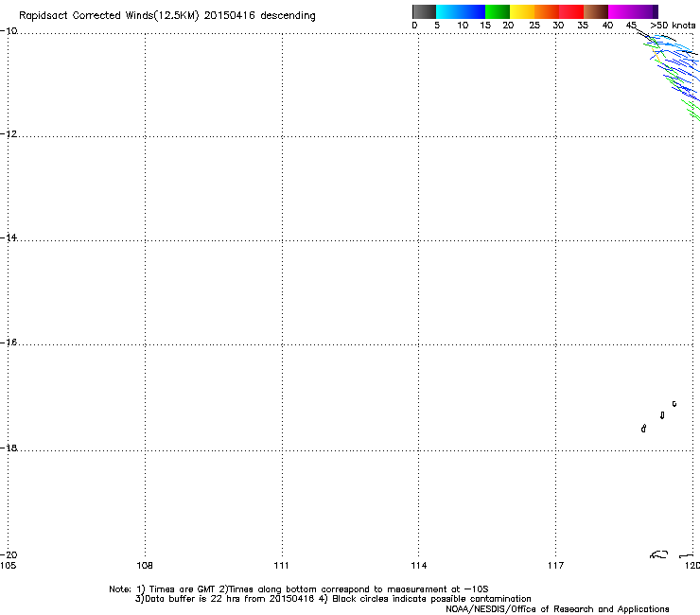Click the longitude label '105'
The width and height of the screenshot is (700, 615).
click(8, 566)
